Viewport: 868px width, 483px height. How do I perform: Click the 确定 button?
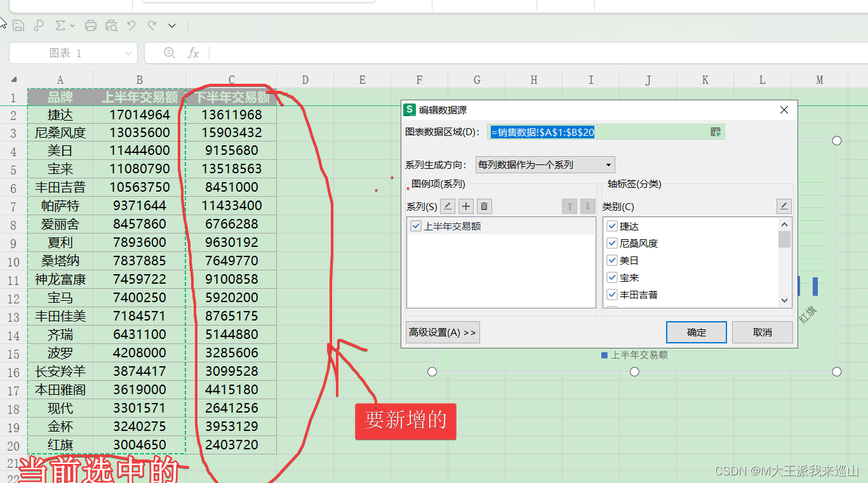696,332
